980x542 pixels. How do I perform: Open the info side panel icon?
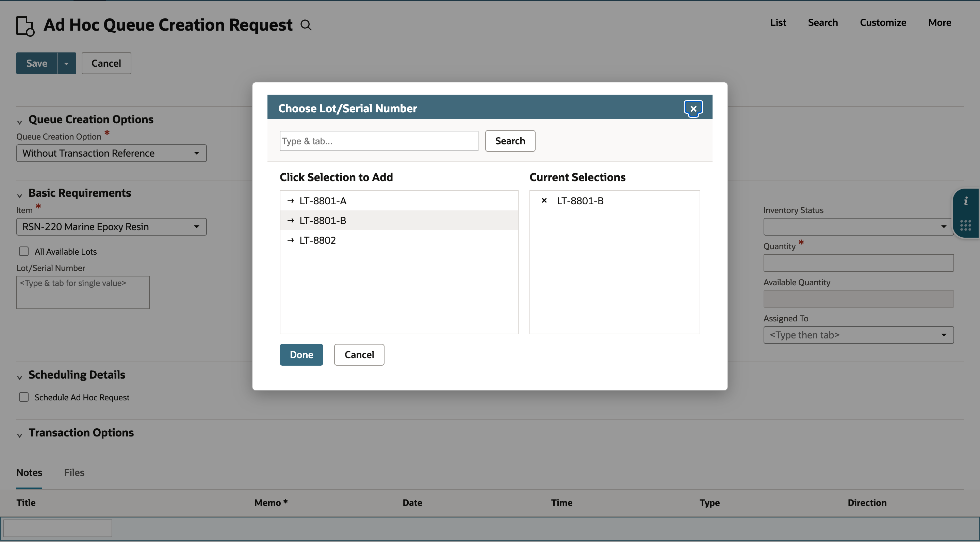(x=966, y=201)
